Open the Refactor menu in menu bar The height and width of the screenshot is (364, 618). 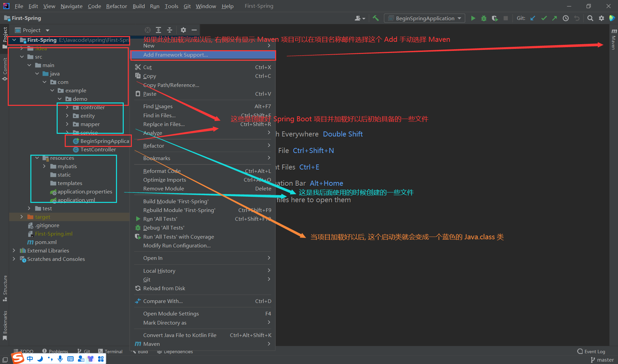117,6
